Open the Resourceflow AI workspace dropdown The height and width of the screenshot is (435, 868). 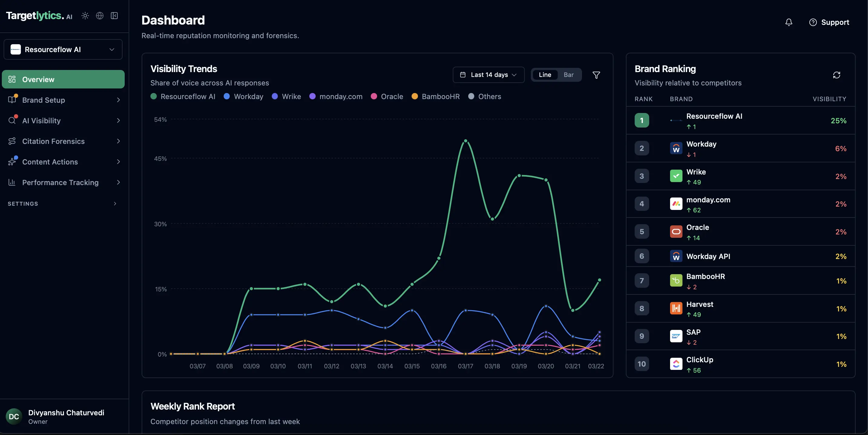pos(63,50)
